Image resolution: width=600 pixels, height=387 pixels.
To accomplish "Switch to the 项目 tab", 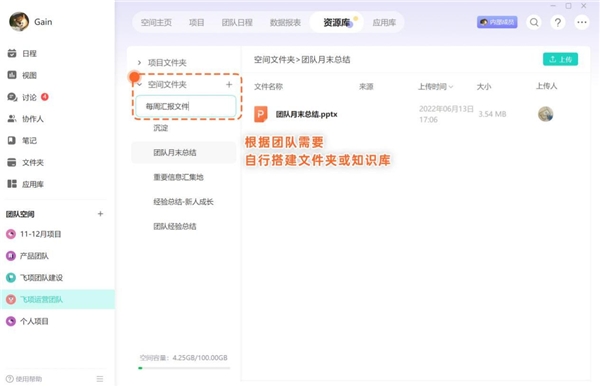I will coord(197,23).
